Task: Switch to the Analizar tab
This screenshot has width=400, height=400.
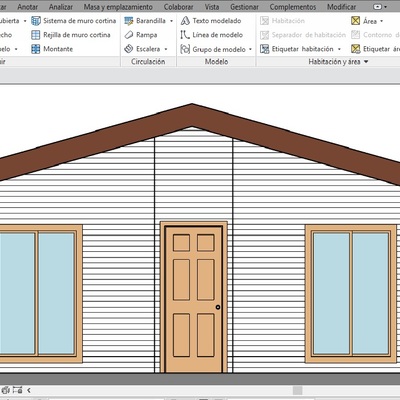Action: (61, 7)
